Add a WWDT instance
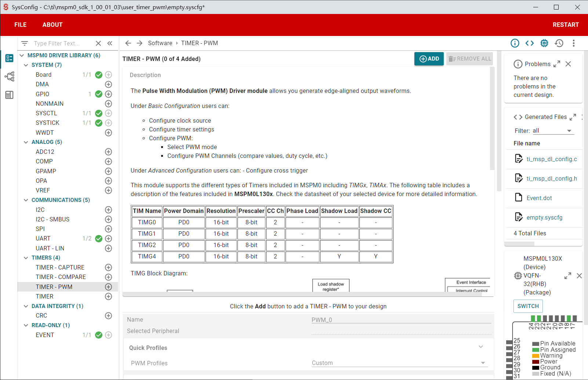588x380 pixels. click(108, 133)
